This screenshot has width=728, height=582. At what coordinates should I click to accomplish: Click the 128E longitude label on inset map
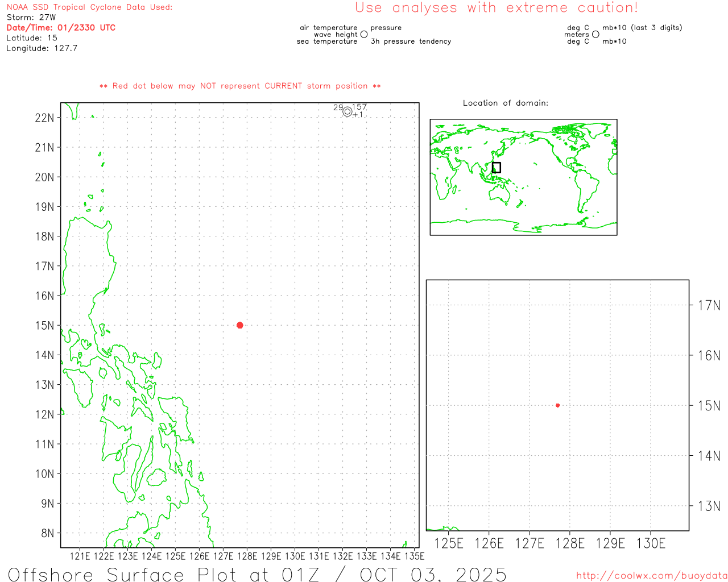point(570,543)
